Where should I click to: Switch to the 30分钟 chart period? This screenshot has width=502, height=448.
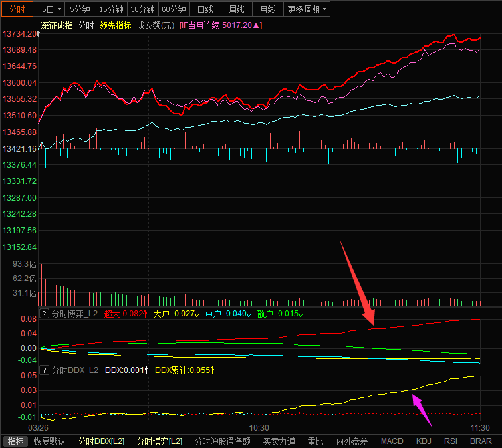143,9
